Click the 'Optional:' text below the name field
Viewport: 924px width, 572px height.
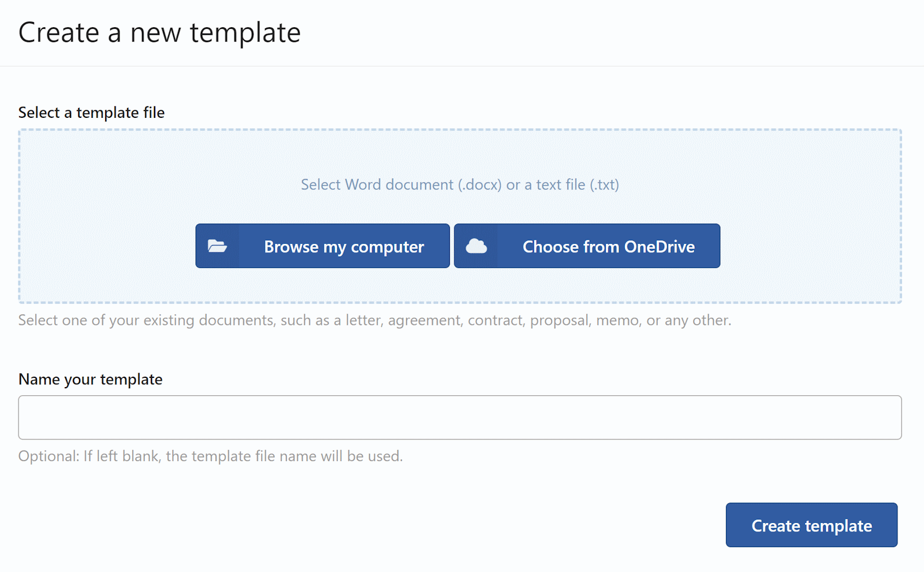click(49, 456)
